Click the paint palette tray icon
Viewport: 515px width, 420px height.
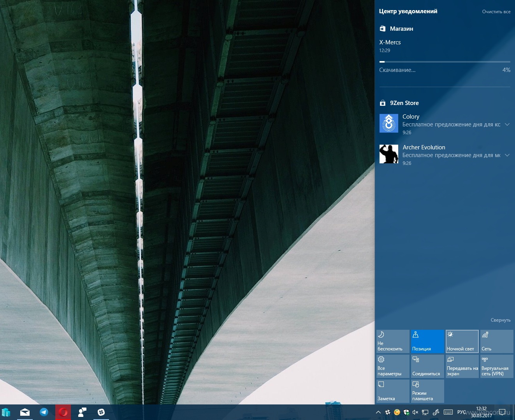[397, 412]
